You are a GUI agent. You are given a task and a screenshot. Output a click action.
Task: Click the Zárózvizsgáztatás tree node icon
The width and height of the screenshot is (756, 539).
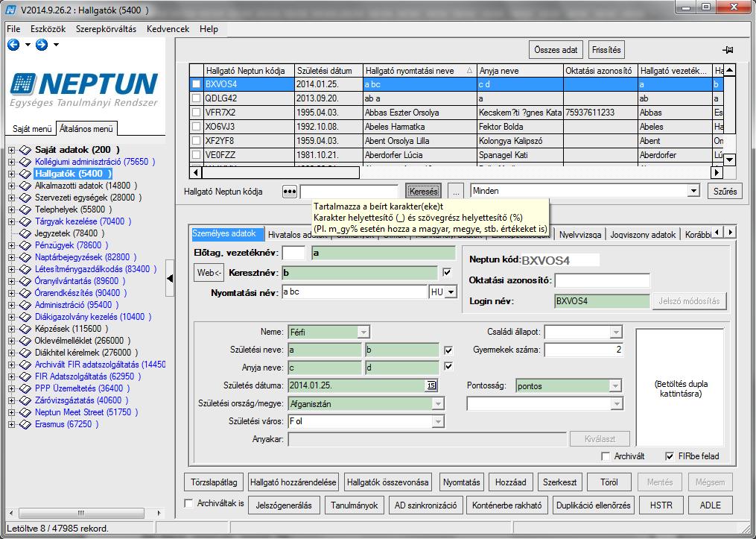coord(25,400)
